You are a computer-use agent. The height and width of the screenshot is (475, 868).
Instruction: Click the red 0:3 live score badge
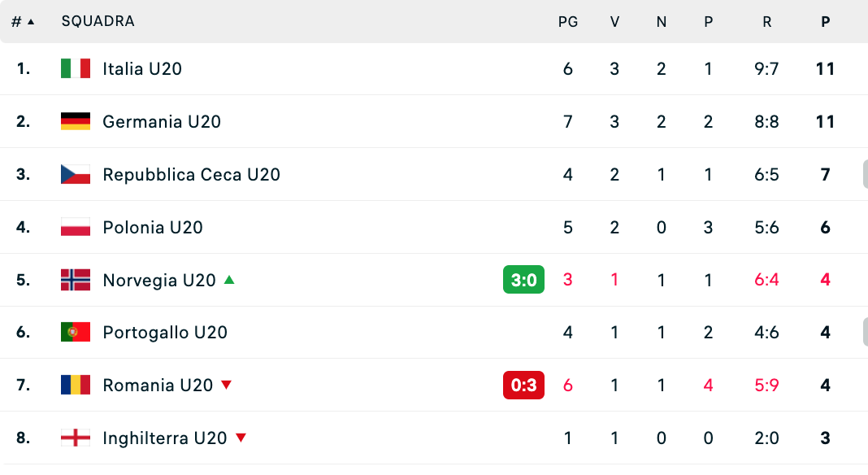523,386
